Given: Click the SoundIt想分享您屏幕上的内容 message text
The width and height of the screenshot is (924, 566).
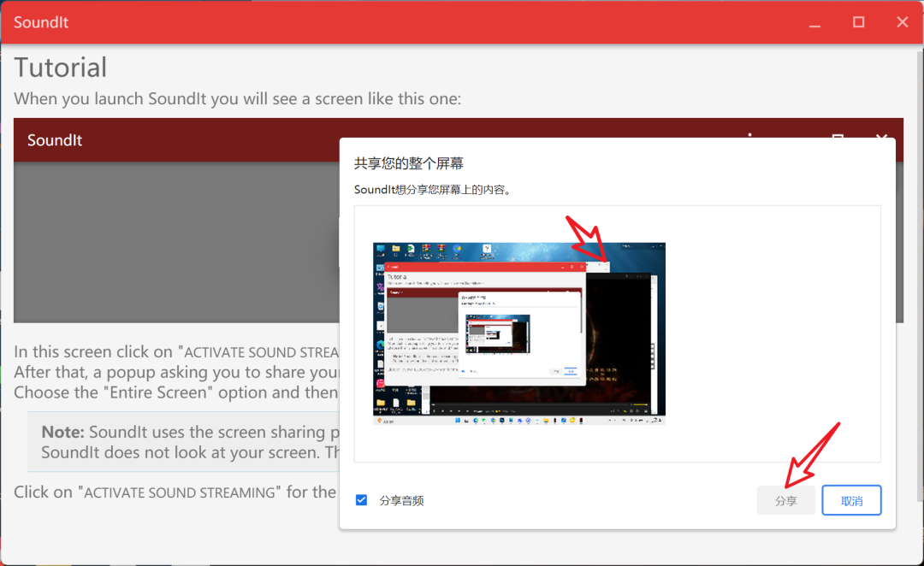Looking at the screenshot, I should 433,190.
